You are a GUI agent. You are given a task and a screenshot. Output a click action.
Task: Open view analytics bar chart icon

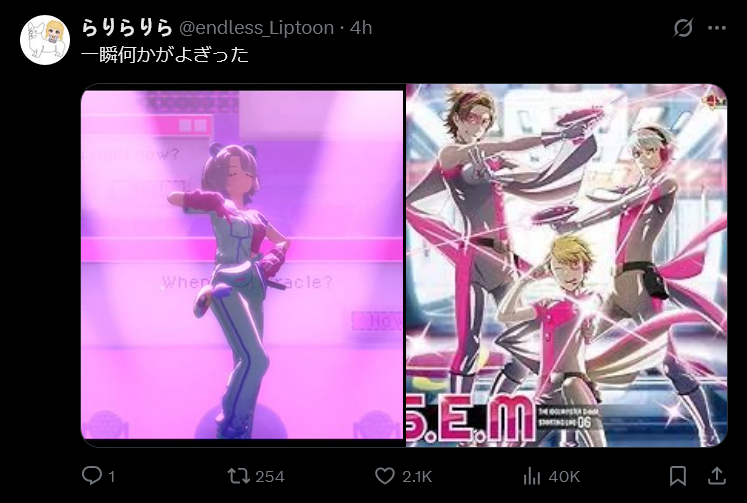(532, 476)
